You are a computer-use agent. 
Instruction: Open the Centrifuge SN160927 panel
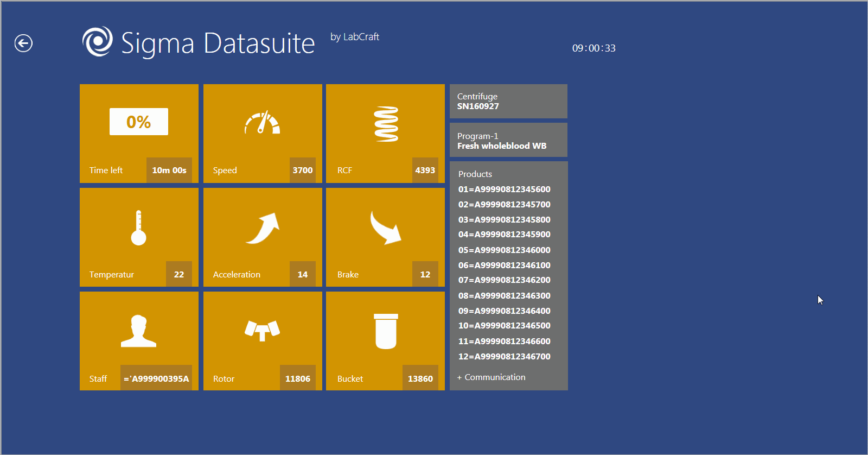click(x=508, y=101)
